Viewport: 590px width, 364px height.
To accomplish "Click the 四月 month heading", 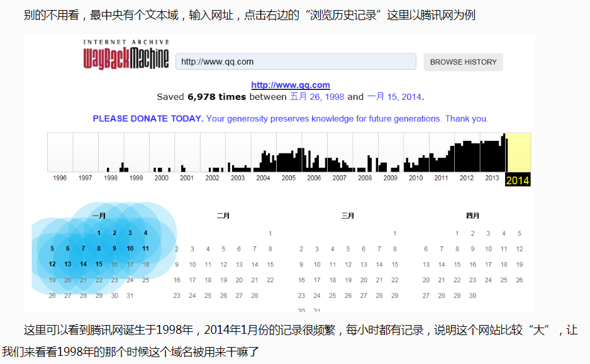I will coord(472,216).
